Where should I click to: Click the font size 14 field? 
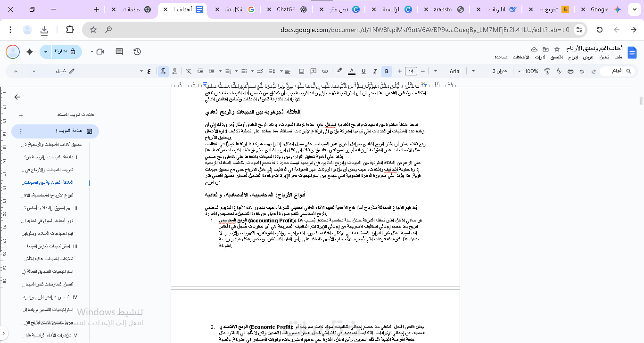[x=411, y=71]
